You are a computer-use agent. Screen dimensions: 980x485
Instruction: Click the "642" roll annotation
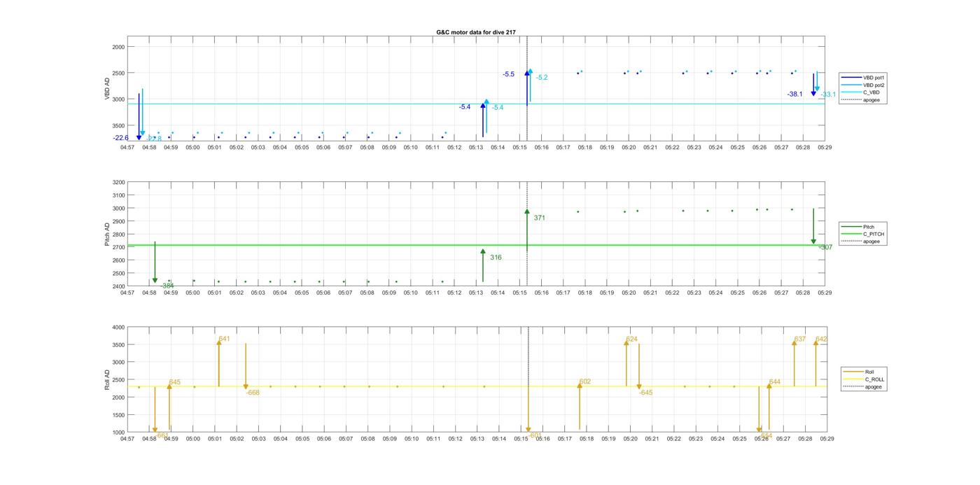822,339
